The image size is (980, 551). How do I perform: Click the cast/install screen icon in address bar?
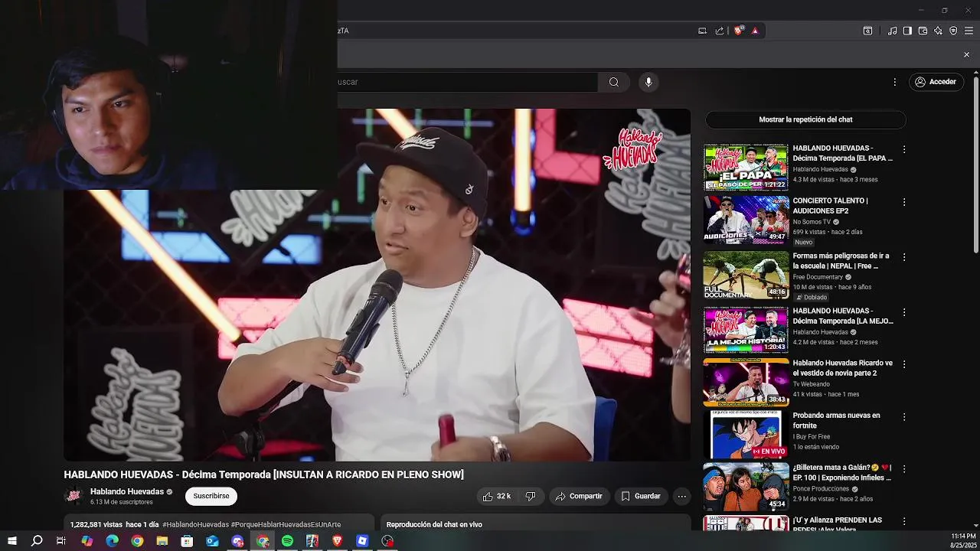(702, 31)
